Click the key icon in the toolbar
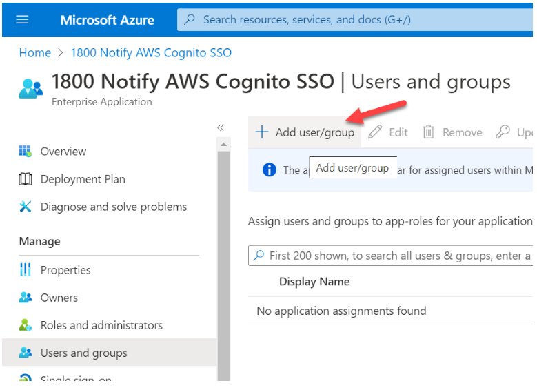The width and height of the screenshot is (537, 392). point(503,132)
